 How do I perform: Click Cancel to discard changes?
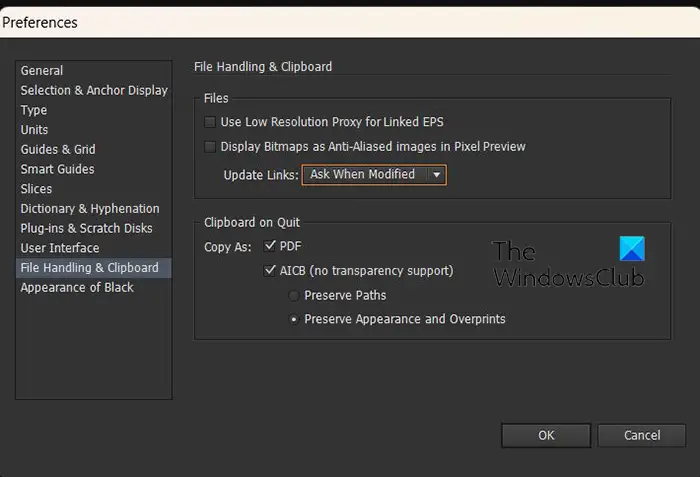click(x=642, y=435)
